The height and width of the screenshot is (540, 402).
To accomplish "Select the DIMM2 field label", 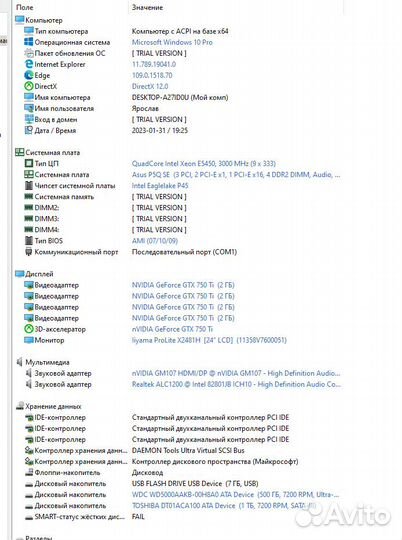I will pos(47,207).
